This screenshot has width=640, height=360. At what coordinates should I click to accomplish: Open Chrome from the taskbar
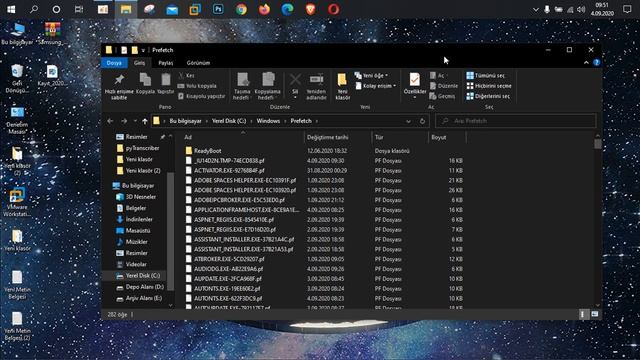[241, 9]
